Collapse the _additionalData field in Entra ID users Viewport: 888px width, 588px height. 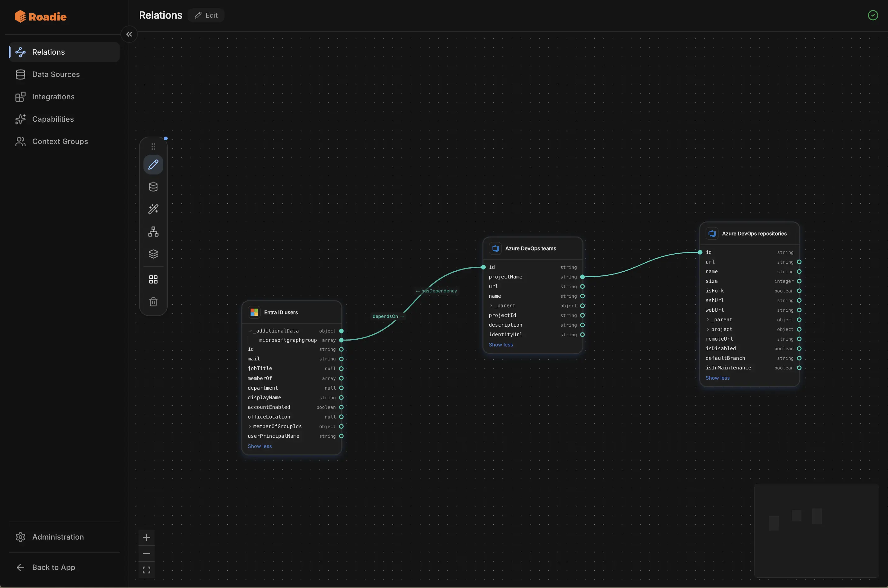250,331
